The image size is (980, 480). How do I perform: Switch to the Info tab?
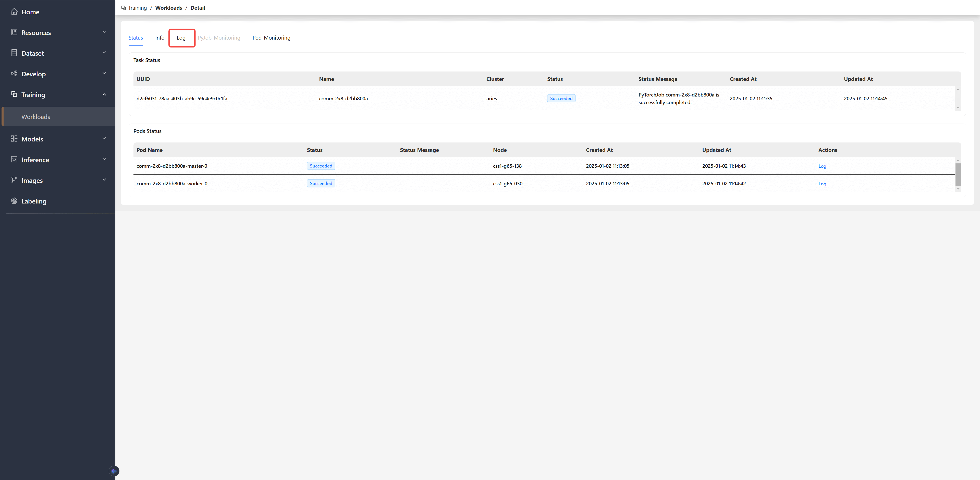160,38
